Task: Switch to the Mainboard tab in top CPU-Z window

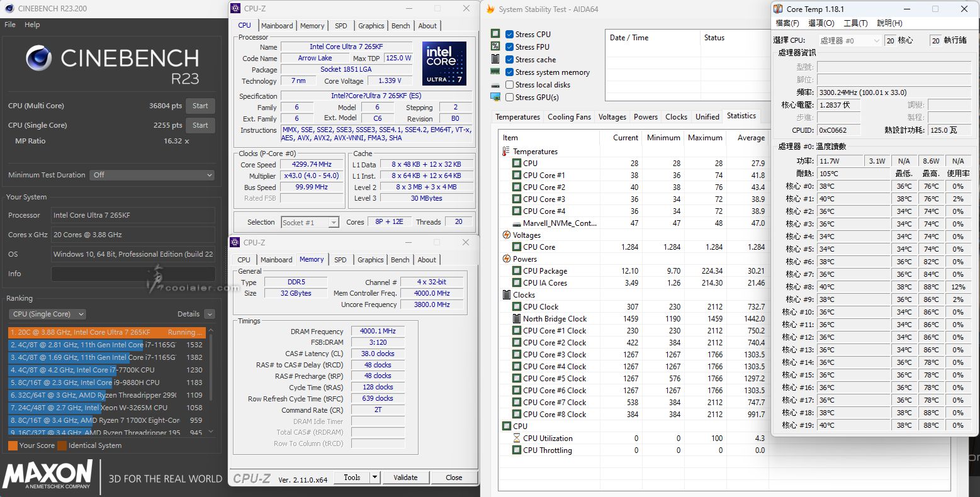Action: (277, 26)
